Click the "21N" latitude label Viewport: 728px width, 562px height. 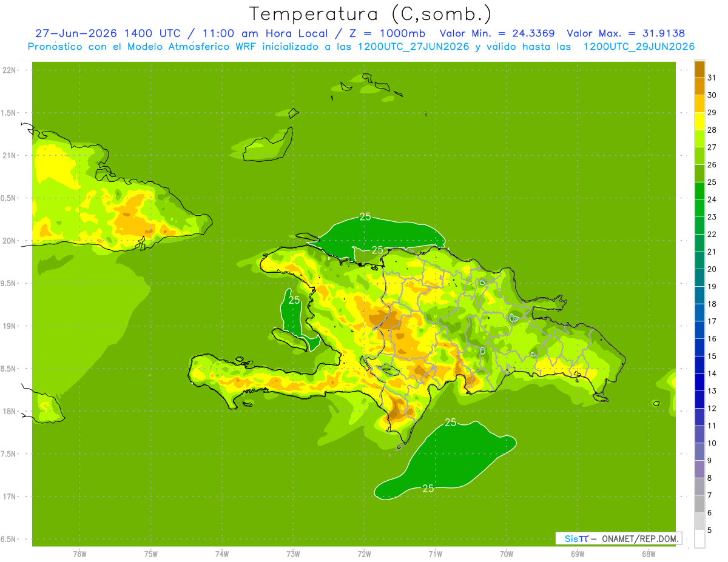click(x=10, y=156)
